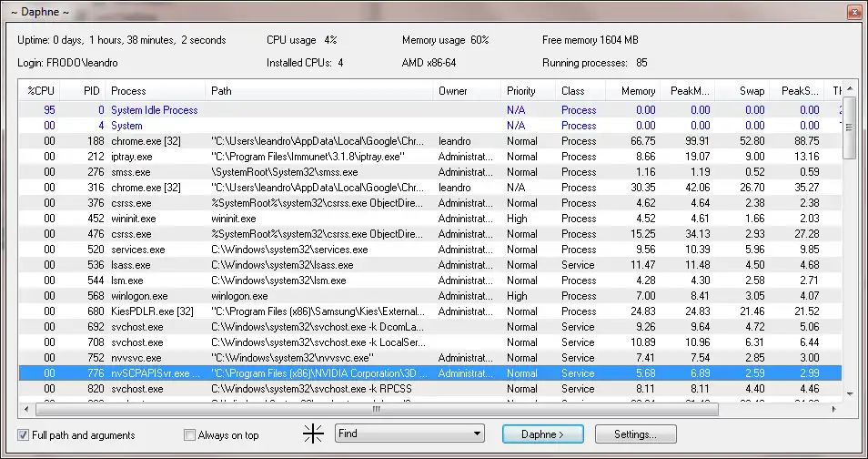868x459 pixels.
Task: Click the Swap column header
Action: 742,91
